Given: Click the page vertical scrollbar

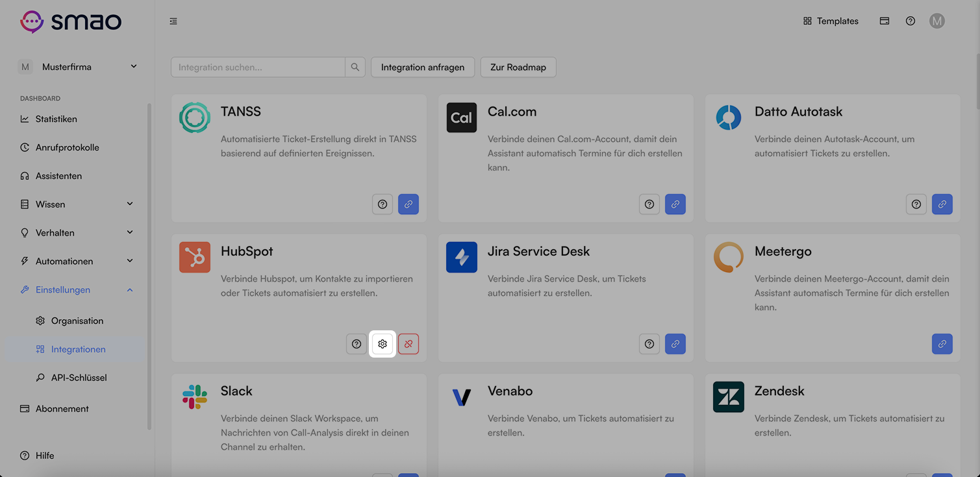Looking at the screenshot, I should 977,81.
